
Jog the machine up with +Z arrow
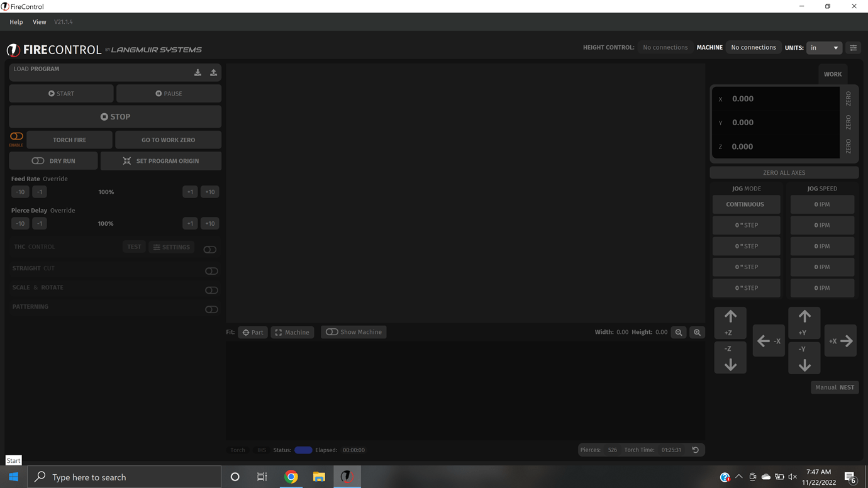tap(730, 323)
